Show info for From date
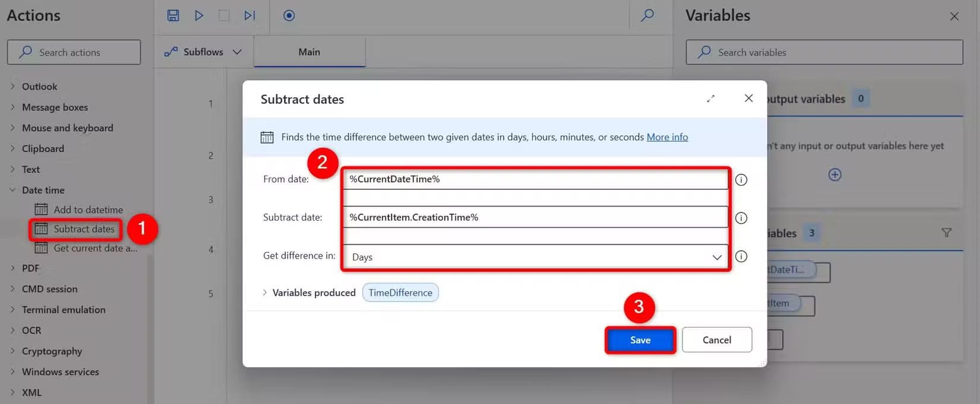Screen dimensions: 980x404 tap(741, 180)
